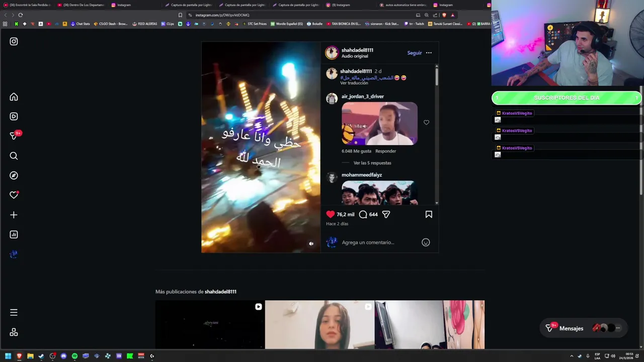This screenshot has width=644, height=362.
Task: Open Notifications heart in sidebar
Action: [14, 195]
